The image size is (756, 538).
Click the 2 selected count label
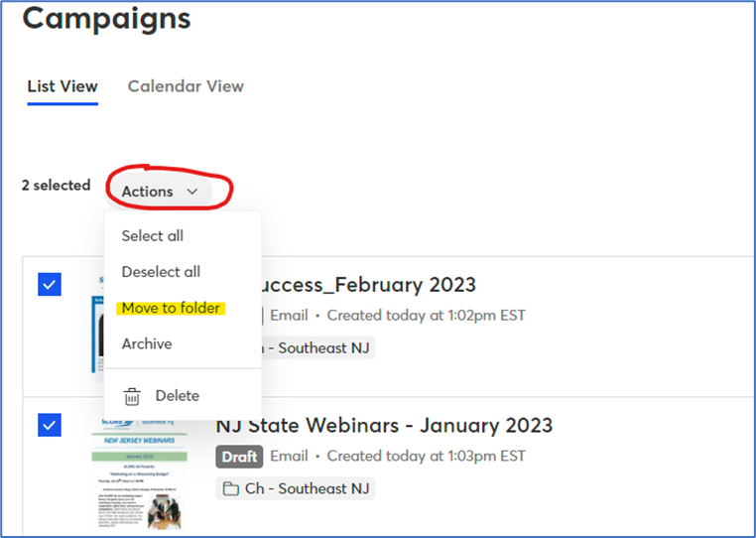coord(57,186)
